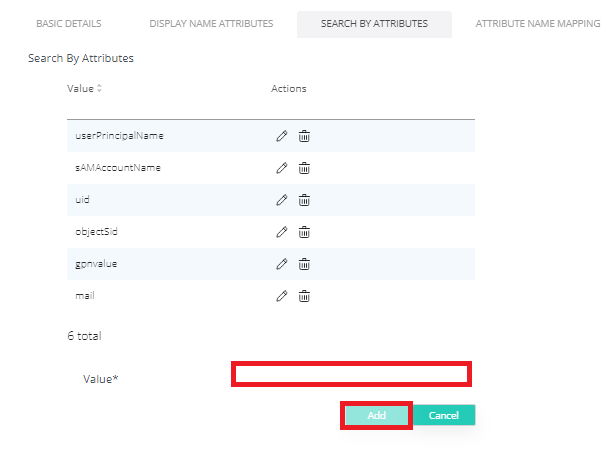Edit the objectSid attribute

coord(282,232)
